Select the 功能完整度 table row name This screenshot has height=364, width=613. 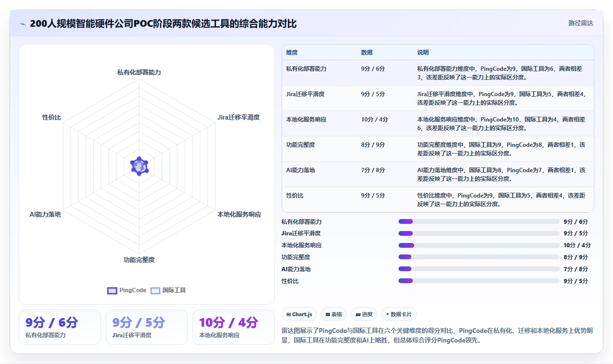pos(300,145)
